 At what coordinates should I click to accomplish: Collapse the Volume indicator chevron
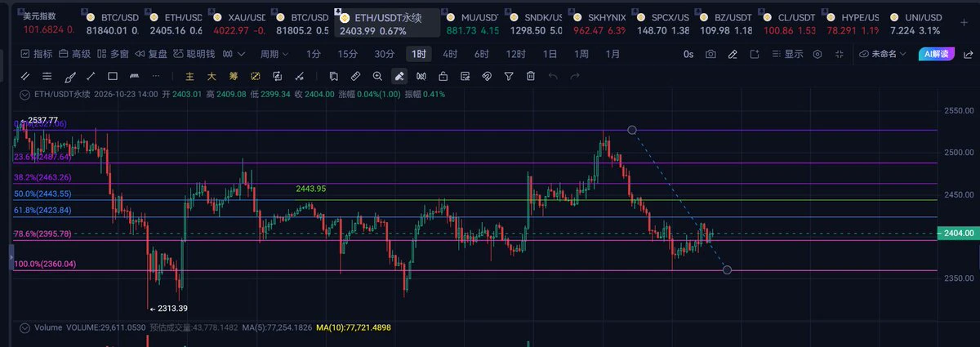click(x=25, y=327)
